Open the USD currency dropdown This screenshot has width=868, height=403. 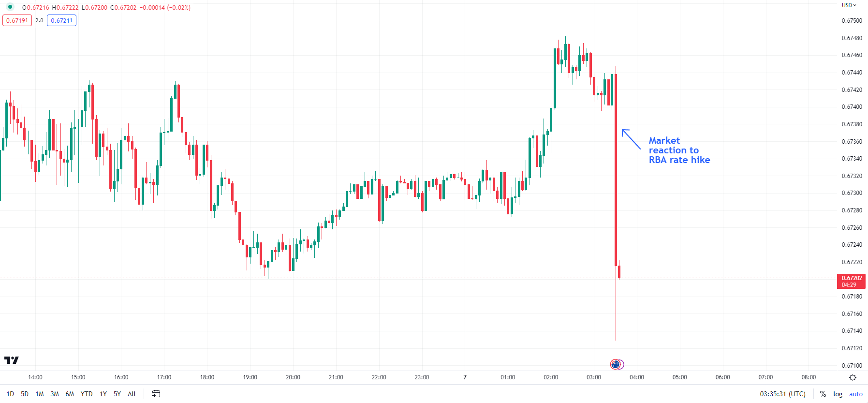pyautogui.click(x=849, y=5)
